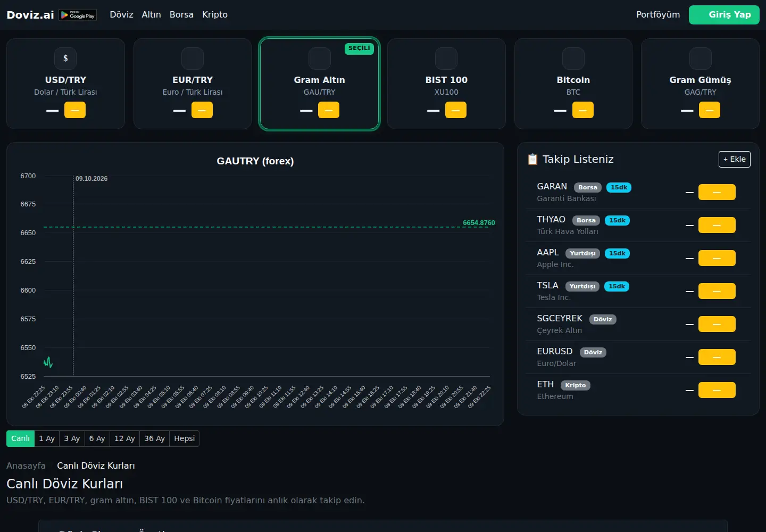The height and width of the screenshot is (532, 766).
Task: Add item with the Ekle button
Action: 735,159
